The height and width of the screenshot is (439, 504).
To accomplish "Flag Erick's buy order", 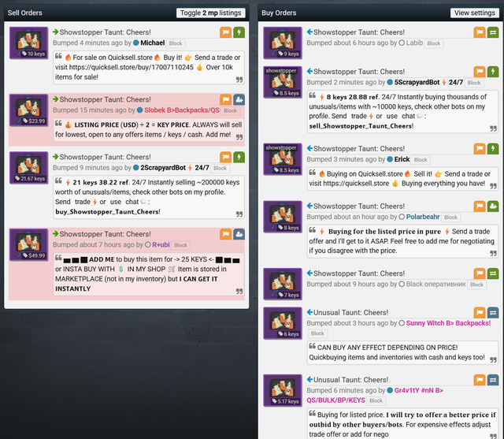I will point(480,149).
